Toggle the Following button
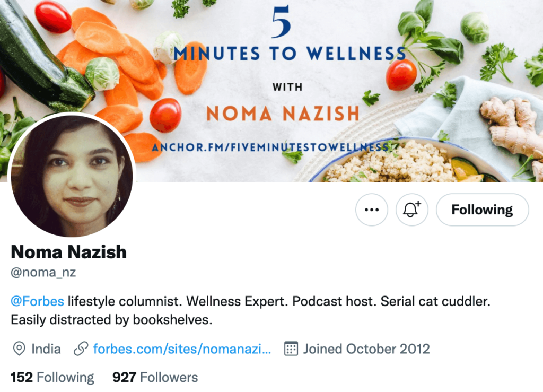Viewport: 543px width, 392px height. 483,210
